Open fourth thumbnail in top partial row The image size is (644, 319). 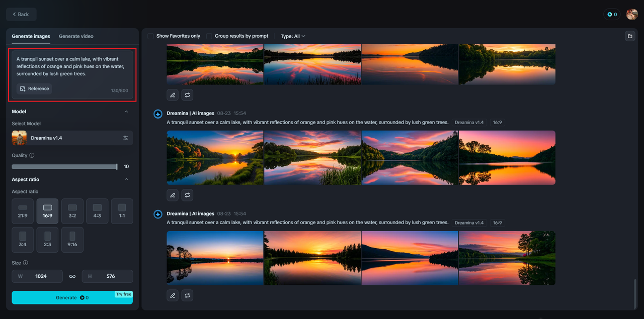[x=507, y=64]
